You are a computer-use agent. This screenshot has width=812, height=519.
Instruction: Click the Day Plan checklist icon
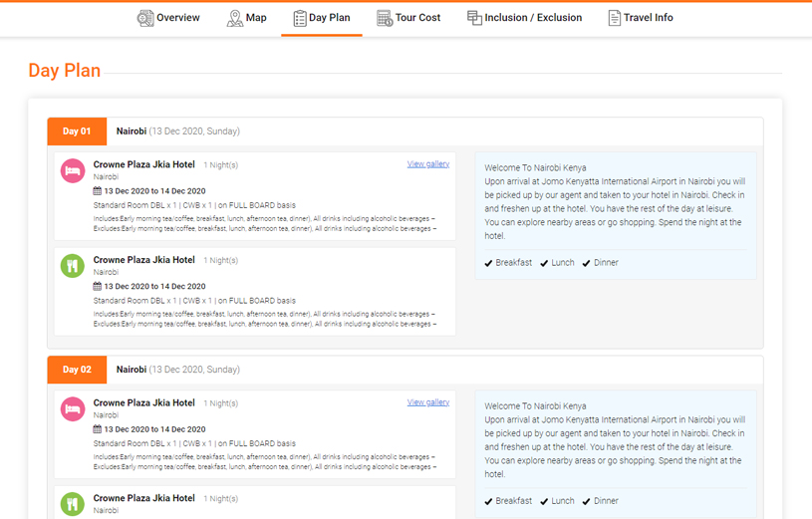(300, 18)
